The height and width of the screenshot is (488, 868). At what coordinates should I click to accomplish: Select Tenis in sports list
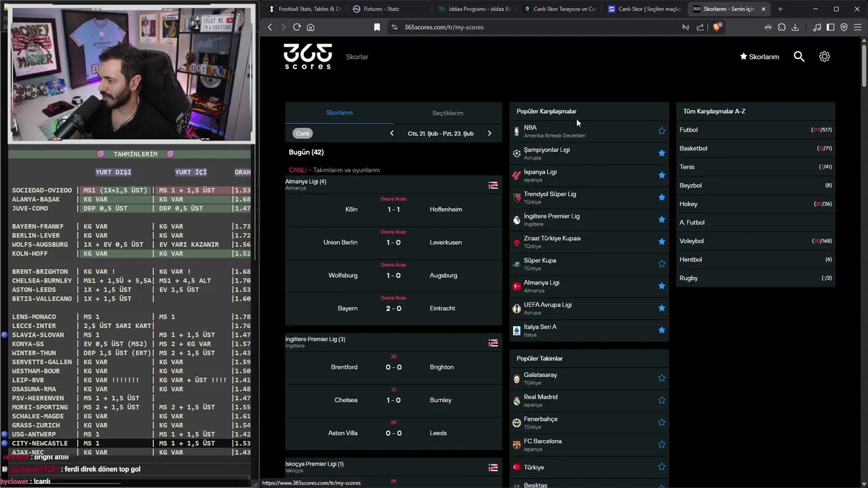coord(755,167)
